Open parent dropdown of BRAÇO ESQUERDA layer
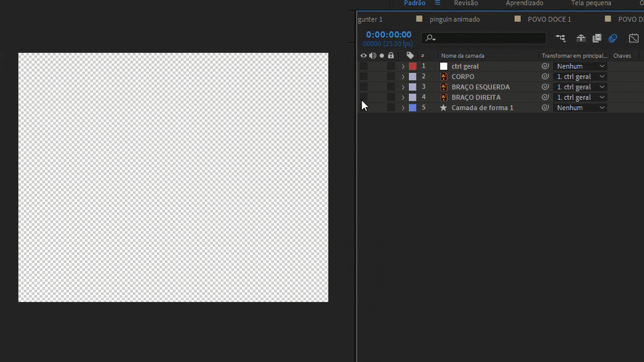 pyautogui.click(x=580, y=87)
